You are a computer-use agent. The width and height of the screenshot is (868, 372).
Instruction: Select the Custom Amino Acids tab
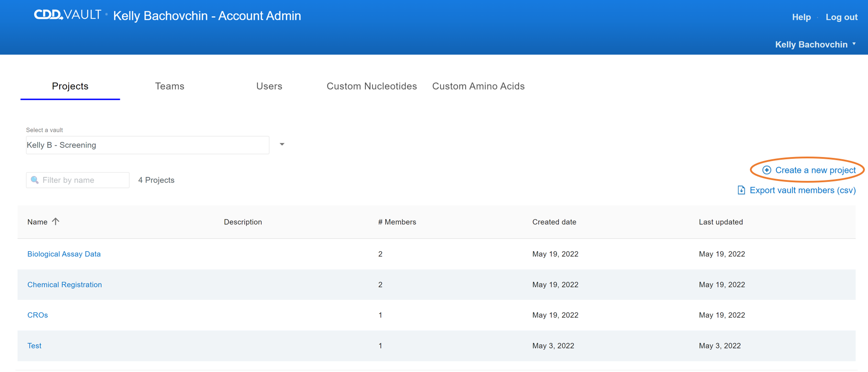click(x=478, y=86)
